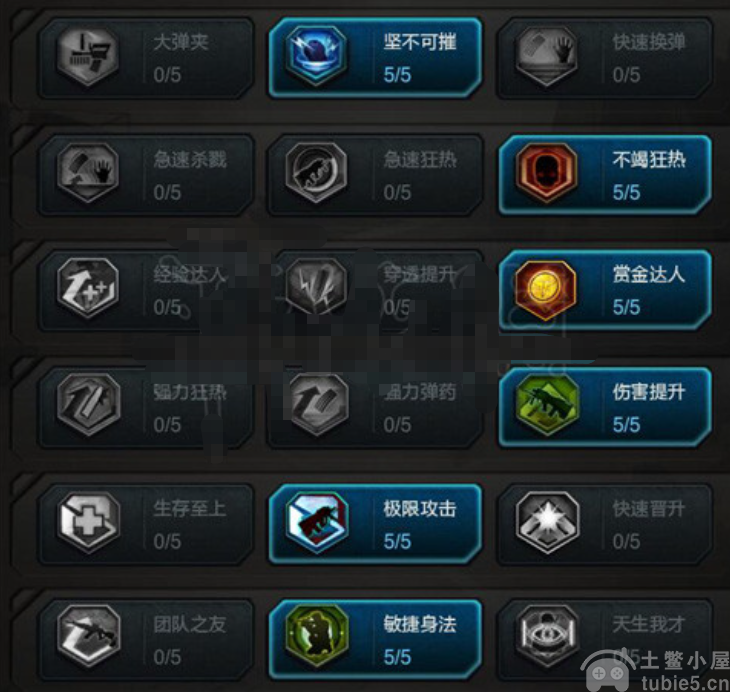Choose the 强力狂热 skill card

coord(146,407)
